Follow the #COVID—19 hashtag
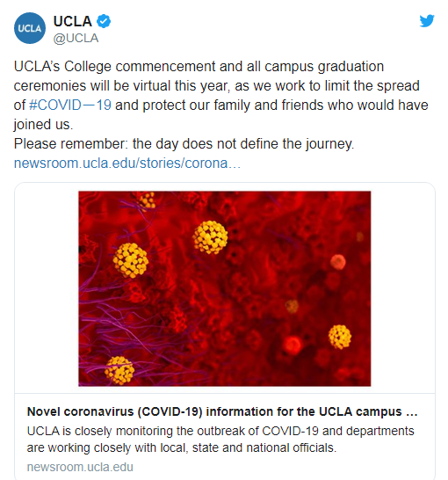 click(70, 105)
